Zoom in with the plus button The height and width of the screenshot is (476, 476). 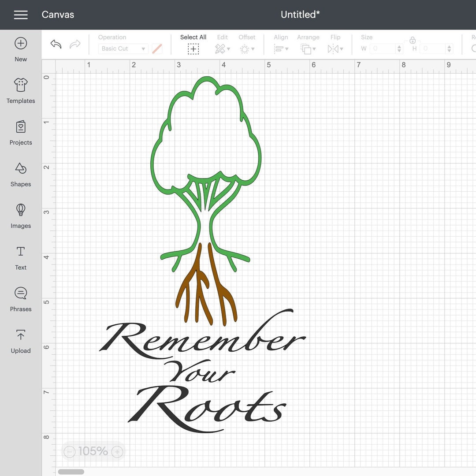117,452
